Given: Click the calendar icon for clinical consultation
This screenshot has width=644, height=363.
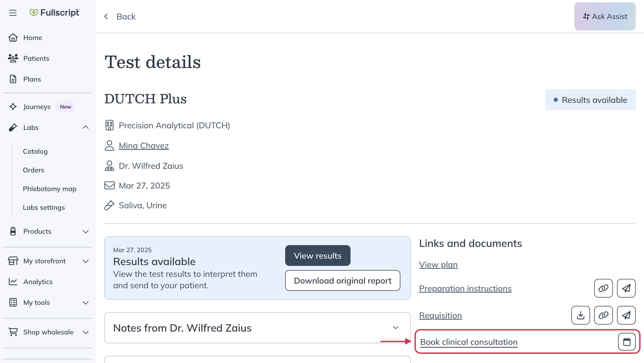Looking at the screenshot, I should tap(627, 342).
